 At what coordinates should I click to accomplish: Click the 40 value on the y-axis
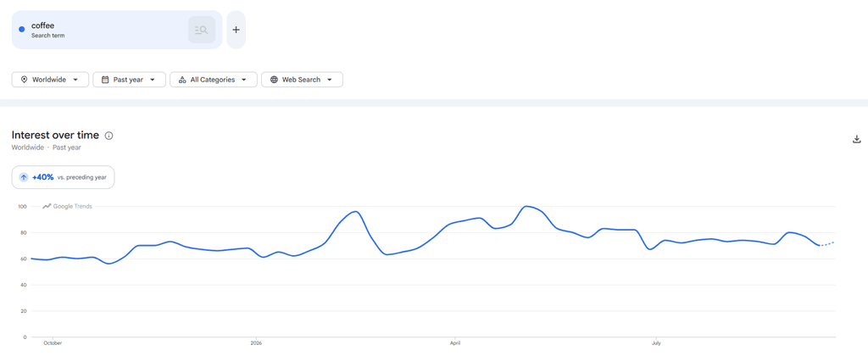coord(23,285)
